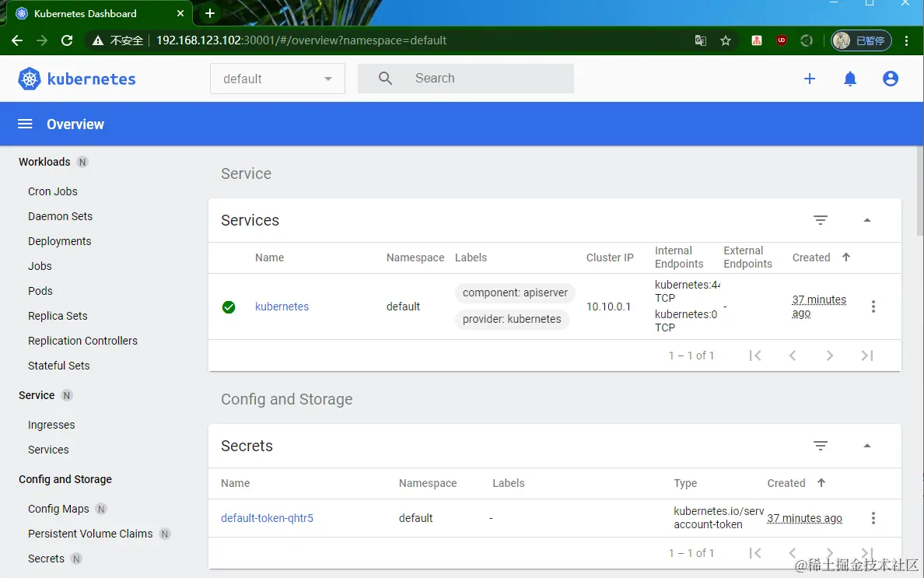This screenshot has width=924, height=578.
Task: Select Config and Storage sidebar heading
Action: coord(65,479)
